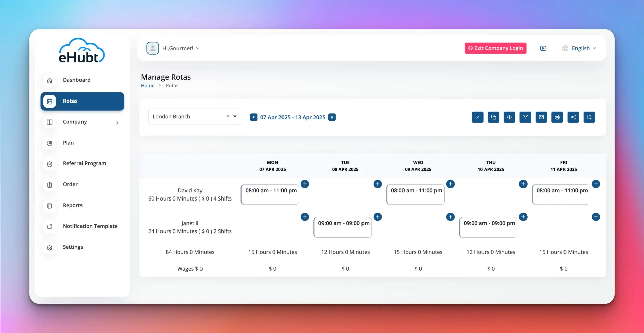Click the Wages $ 0 total cell
This screenshot has height=333, width=644.
pyautogui.click(x=190, y=269)
